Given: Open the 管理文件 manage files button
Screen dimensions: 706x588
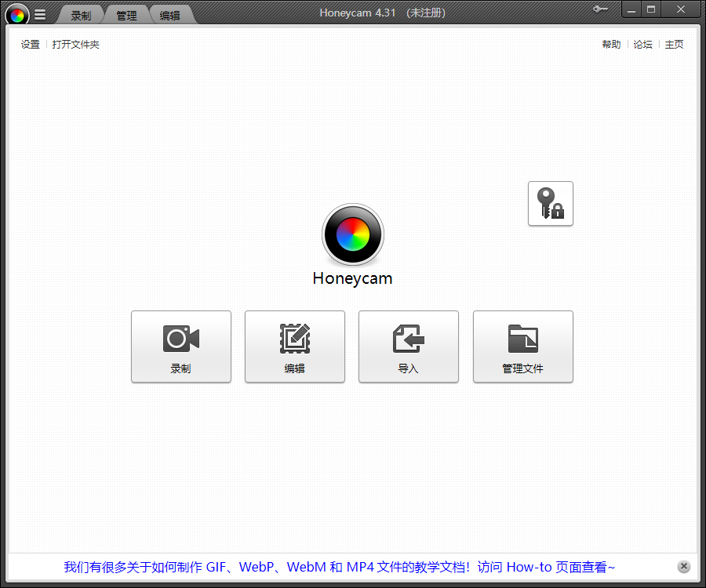Looking at the screenshot, I should click(x=522, y=347).
